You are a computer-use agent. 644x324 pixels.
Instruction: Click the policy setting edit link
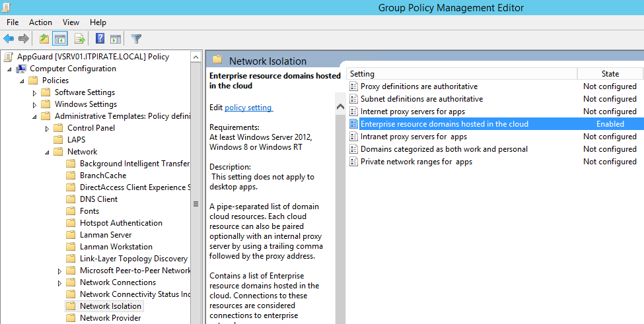click(248, 108)
